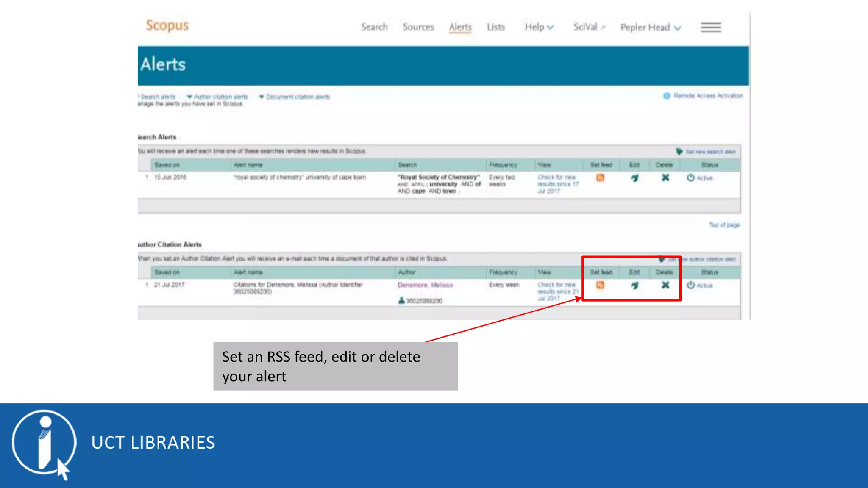The image size is (868, 488).
Task: Click RSS feed icon for search alert
Action: click(600, 177)
